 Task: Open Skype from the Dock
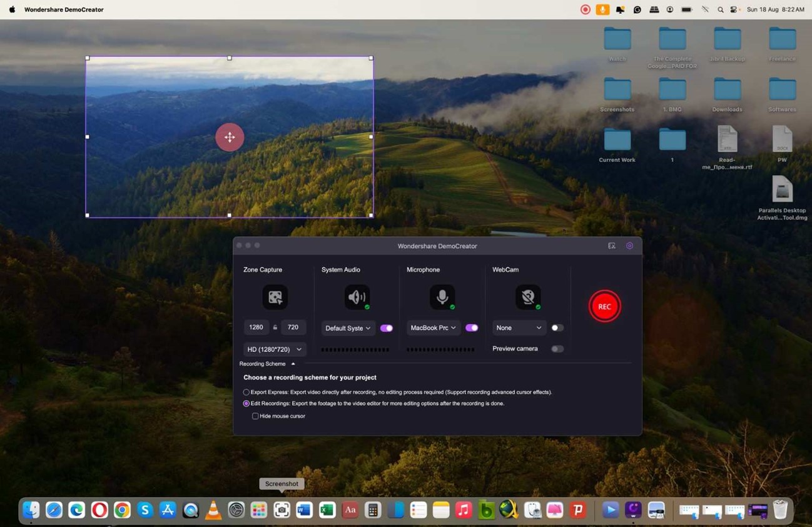pyautogui.click(x=145, y=510)
